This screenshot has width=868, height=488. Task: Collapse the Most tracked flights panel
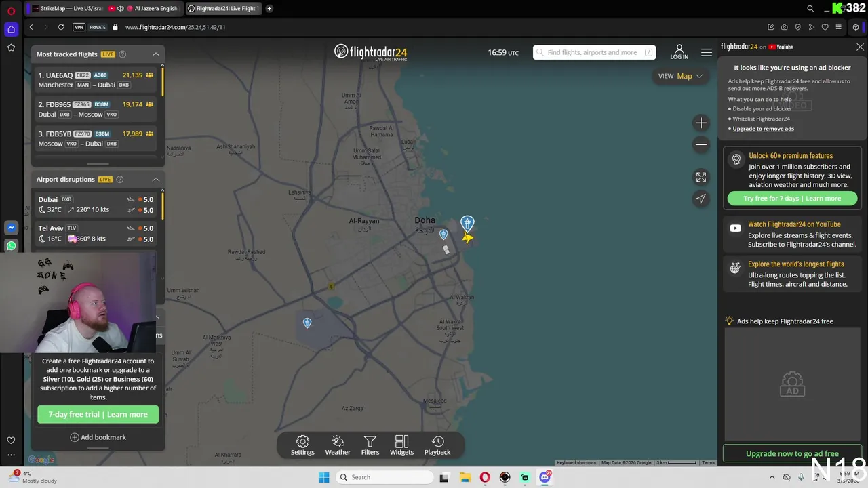coord(155,54)
